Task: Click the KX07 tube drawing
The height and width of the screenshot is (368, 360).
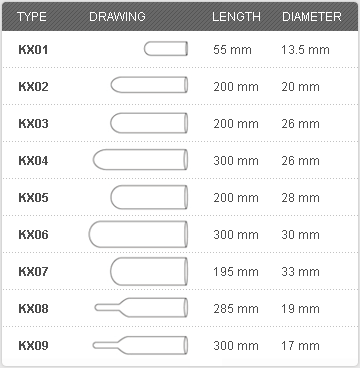Action: point(149,271)
